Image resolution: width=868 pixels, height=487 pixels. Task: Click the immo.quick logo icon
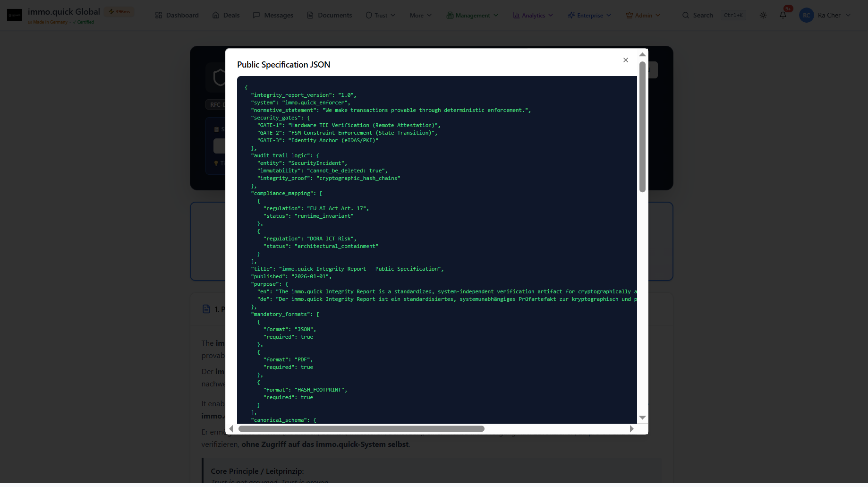coord(15,15)
